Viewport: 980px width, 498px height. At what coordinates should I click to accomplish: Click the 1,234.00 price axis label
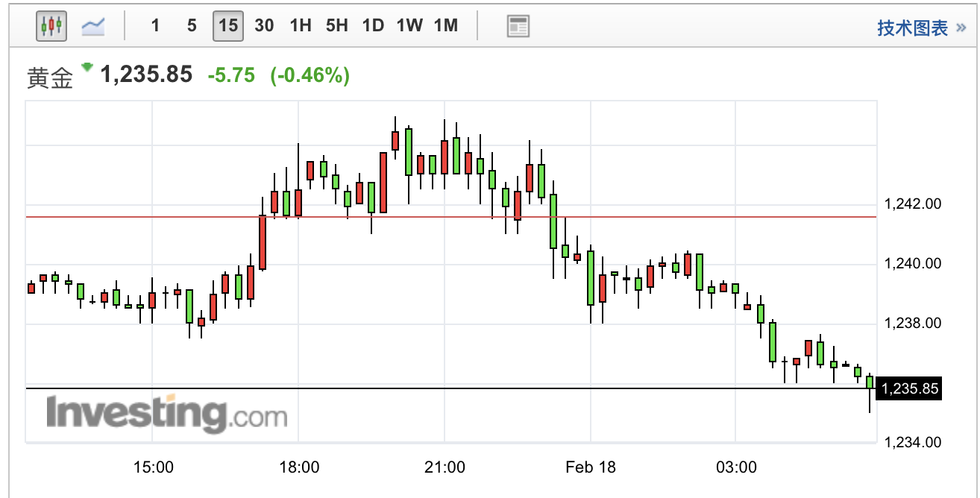pos(913,442)
